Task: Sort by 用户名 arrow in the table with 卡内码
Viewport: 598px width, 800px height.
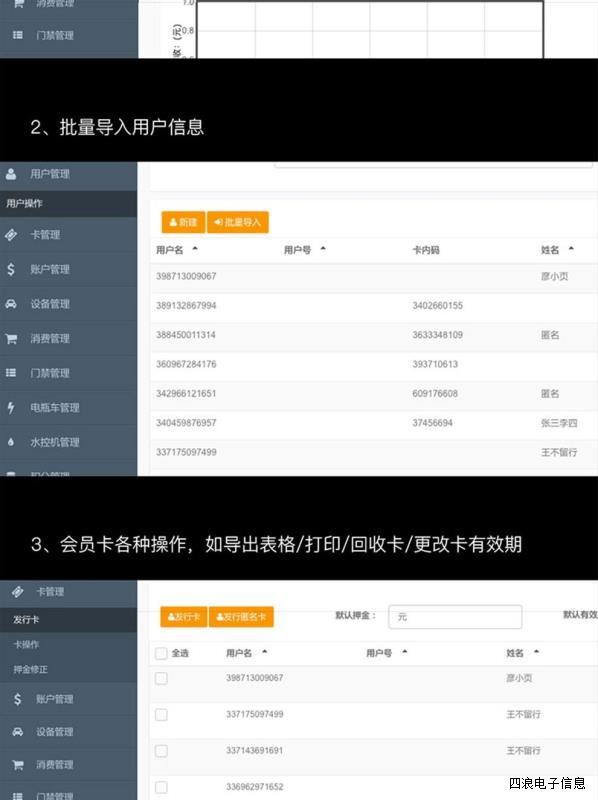Action: [x=195, y=249]
